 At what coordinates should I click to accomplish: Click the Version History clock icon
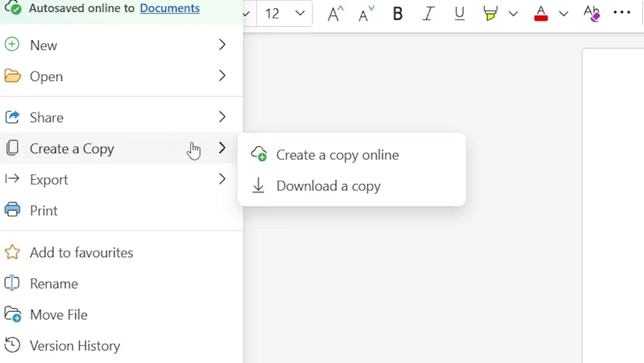pos(13,345)
